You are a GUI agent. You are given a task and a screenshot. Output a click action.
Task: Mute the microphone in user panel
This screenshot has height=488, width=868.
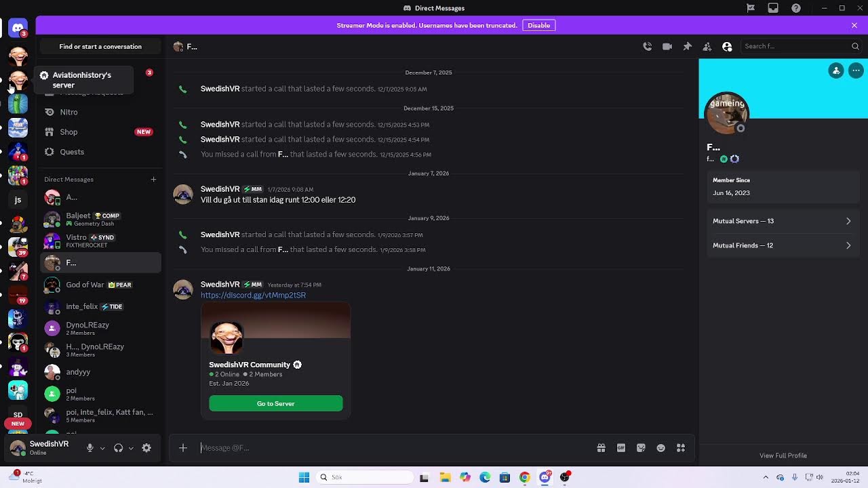[x=90, y=448]
